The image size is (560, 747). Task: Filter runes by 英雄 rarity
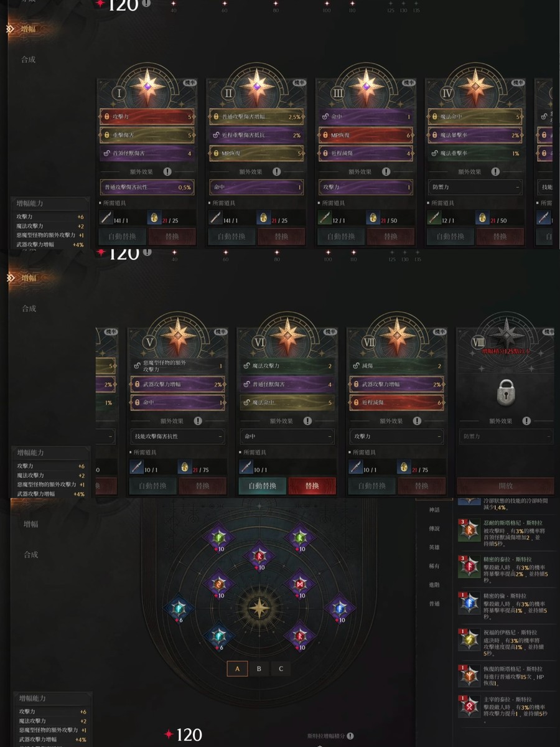434,547
